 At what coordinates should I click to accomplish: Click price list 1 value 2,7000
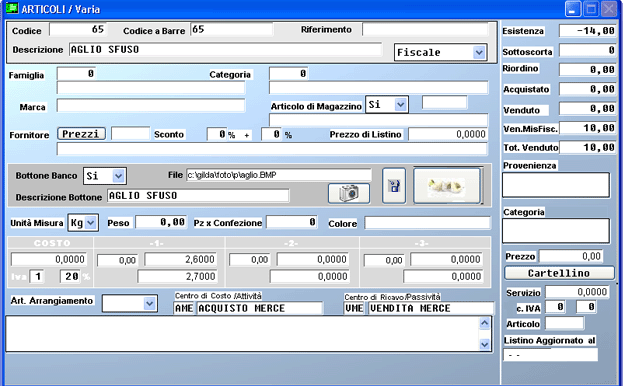(177, 276)
